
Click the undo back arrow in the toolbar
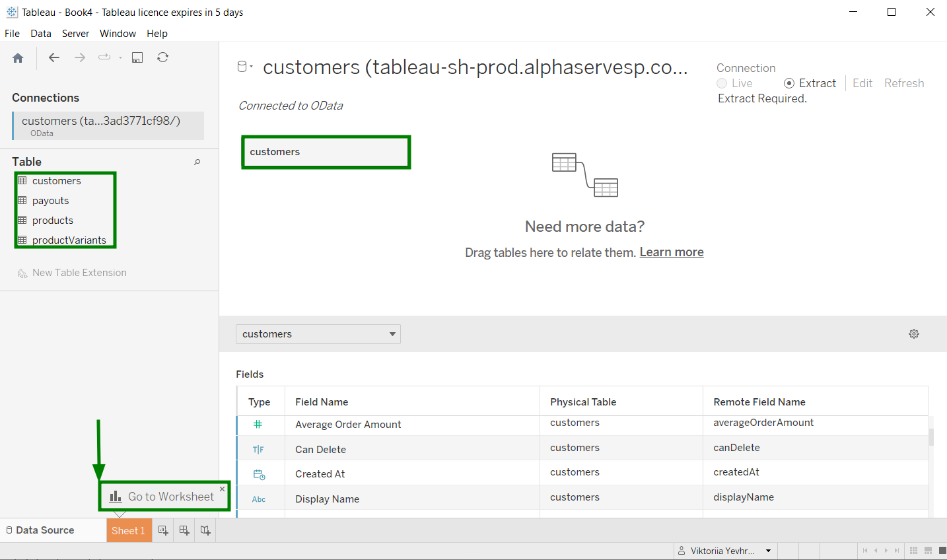point(53,57)
